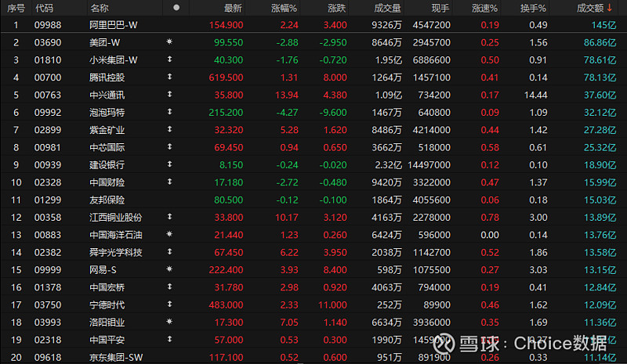Click the sun marker icon beside 网易-S
This screenshot has width=627, height=364.
pos(169,269)
